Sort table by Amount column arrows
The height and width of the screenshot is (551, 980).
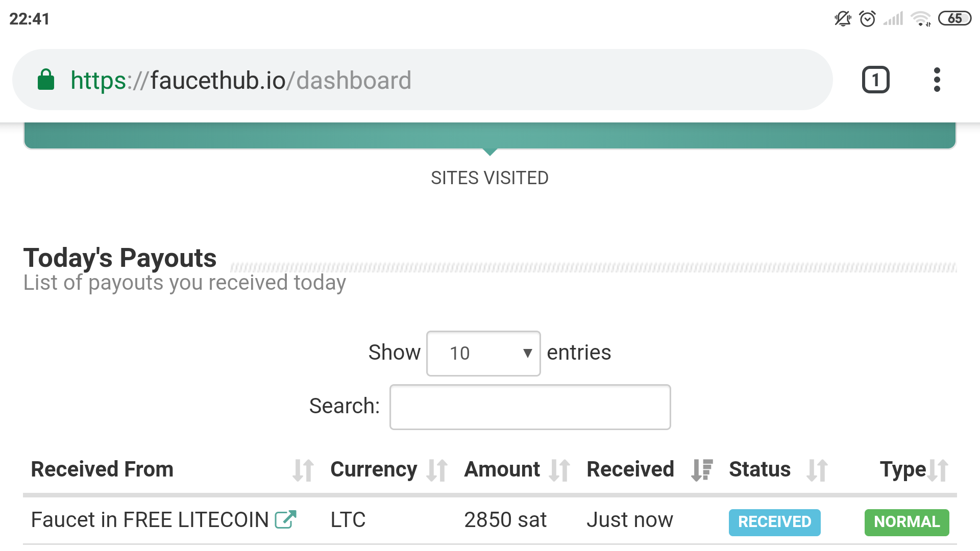tap(559, 470)
